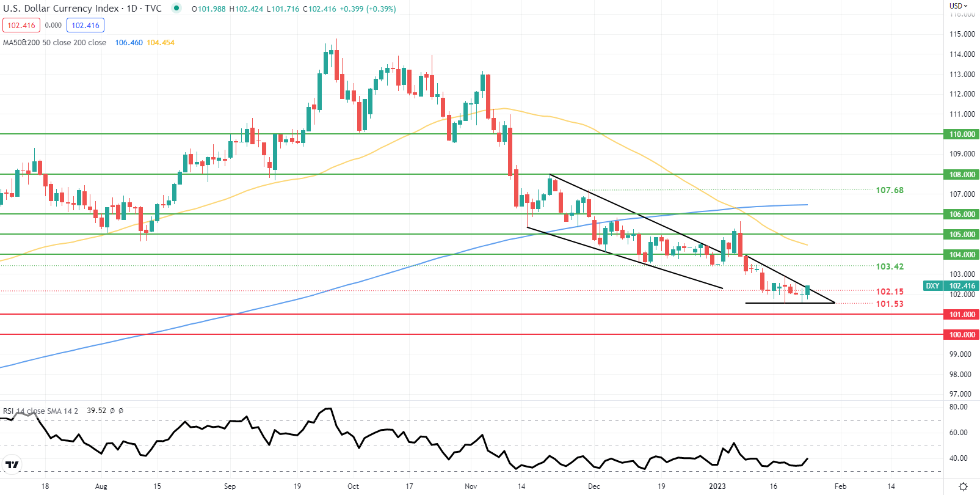This screenshot has height=495, width=980.
Task: Click the low price value L101.716
Action: point(283,9)
